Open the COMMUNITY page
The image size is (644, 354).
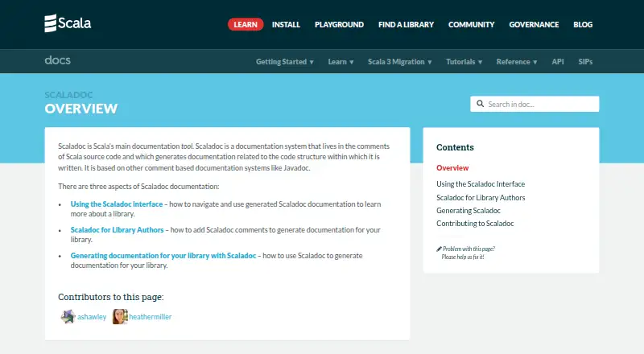tap(471, 25)
